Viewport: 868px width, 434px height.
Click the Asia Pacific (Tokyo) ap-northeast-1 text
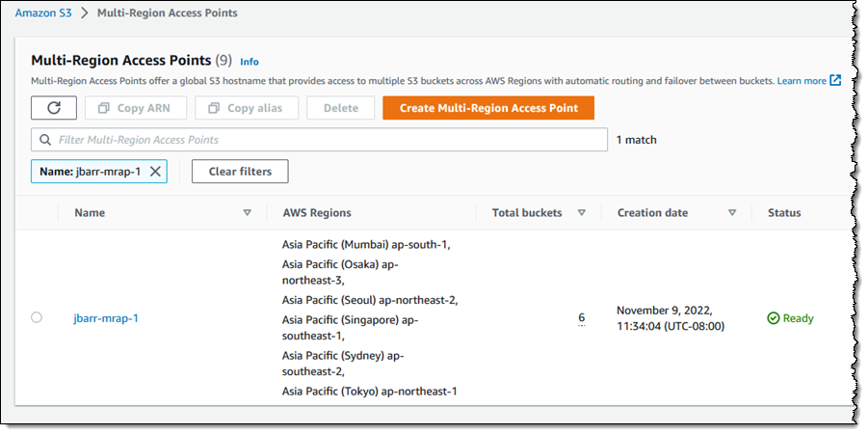click(370, 392)
